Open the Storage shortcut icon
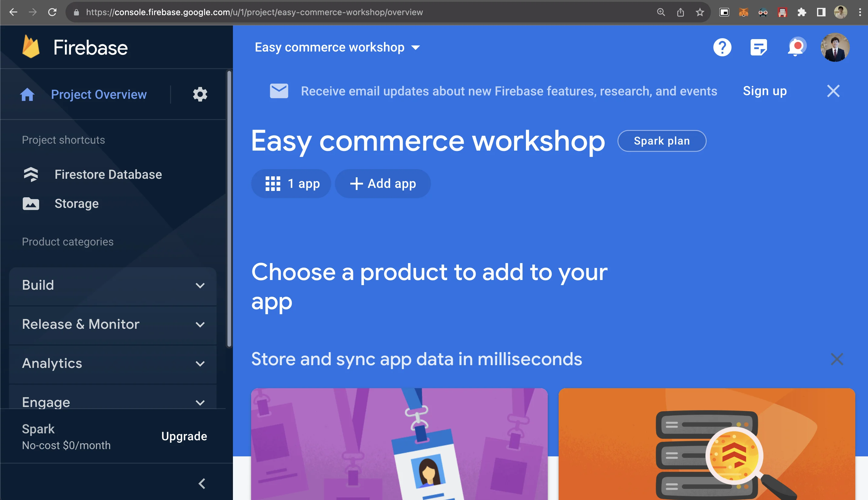 point(31,204)
